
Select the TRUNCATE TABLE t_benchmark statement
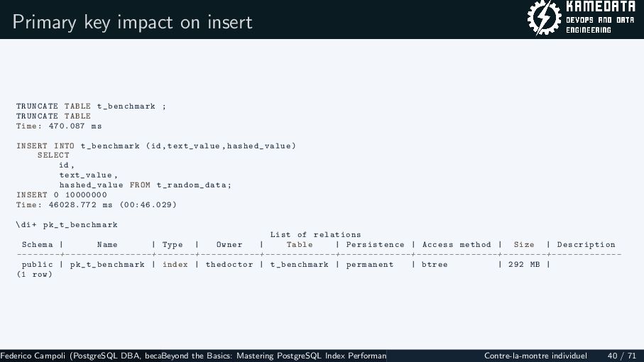point(91,106)
